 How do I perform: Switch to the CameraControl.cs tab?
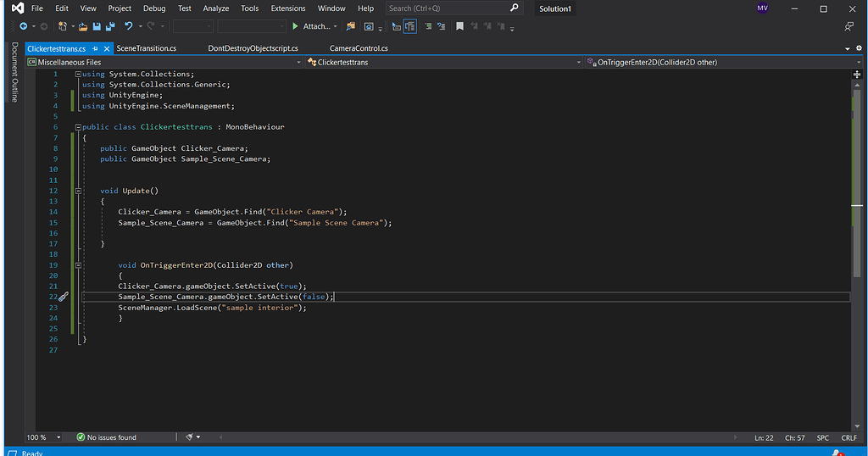359,48
